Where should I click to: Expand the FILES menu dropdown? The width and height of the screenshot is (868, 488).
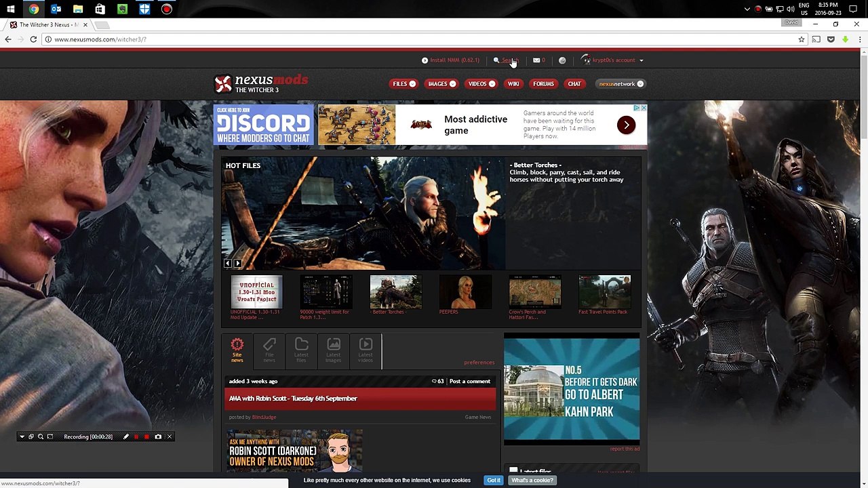(x=412, y=84)
